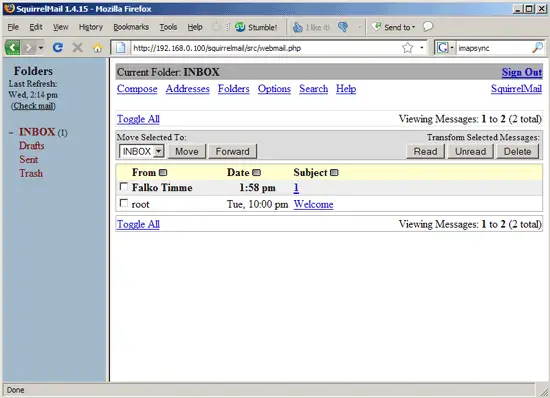
Task: Sort messages by the From sort icon
Action: pos(163,173)
